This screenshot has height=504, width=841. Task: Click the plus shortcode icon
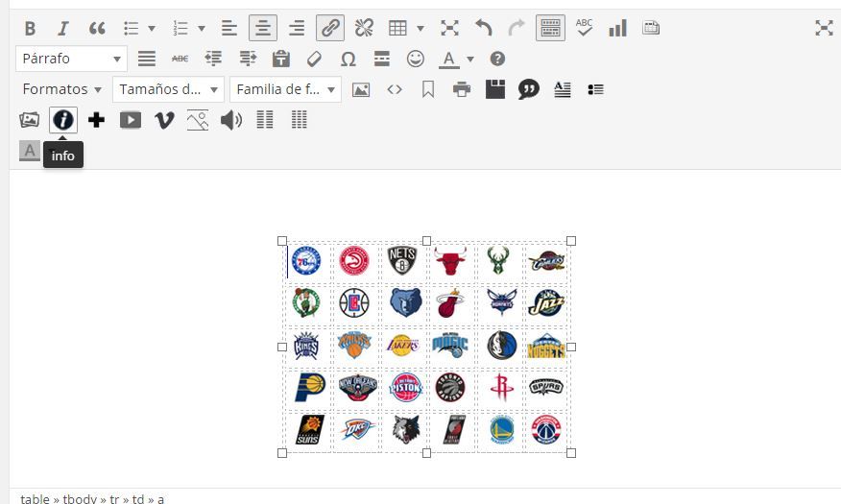tap(97, 120)
